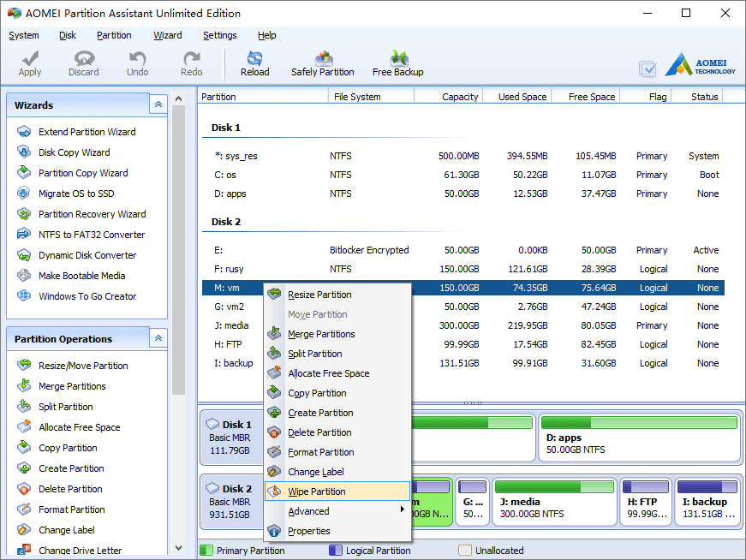The width and height of the screenshot is (746, 560).
Task: Click Create Partition sidebar icon
Action: tap(24, 468)
